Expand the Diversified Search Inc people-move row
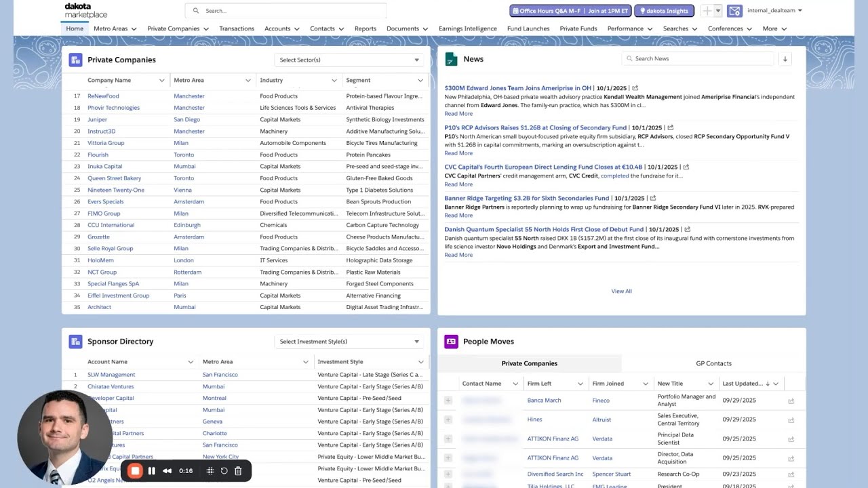The width and height of the screenshot is (868, 488). pos(448,474)
